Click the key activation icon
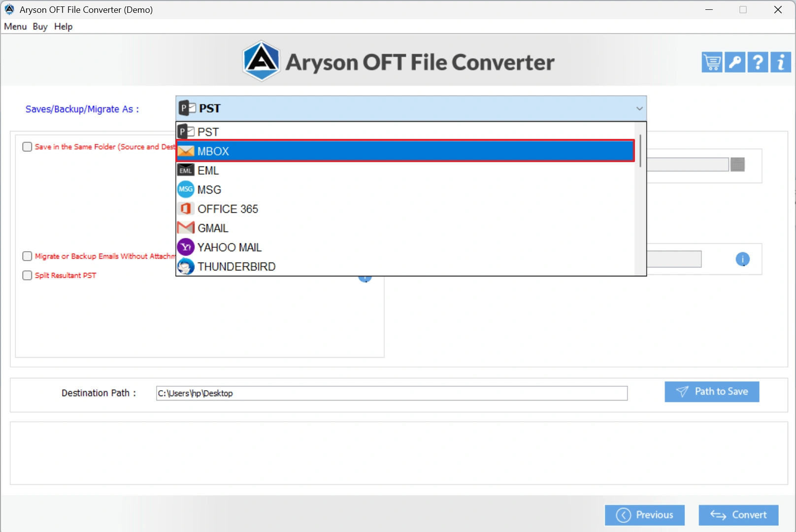This screenshot has width=796, height=532. 735,63
